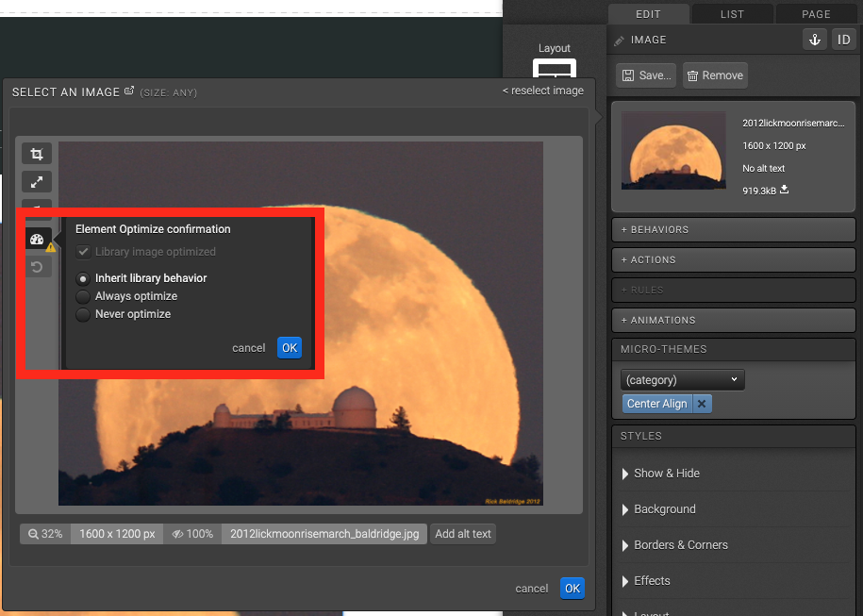Open the micro-themes category dropdown

click(682, 380)
